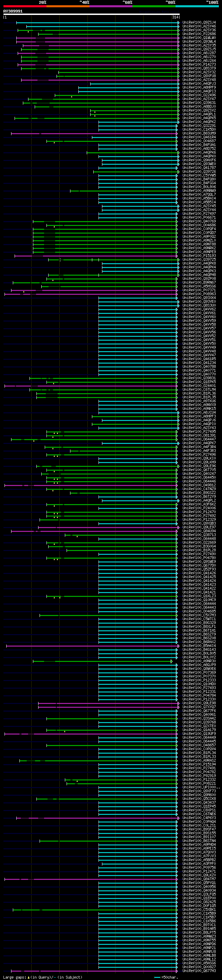Select the UniRef100_P27497 label

click(199, 213)
